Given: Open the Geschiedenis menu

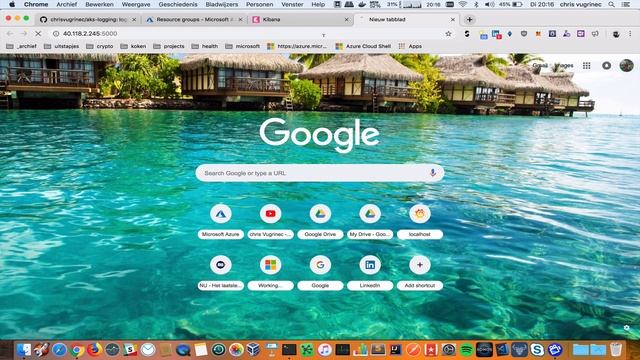Looking at the screenshot, I should 178,4.
